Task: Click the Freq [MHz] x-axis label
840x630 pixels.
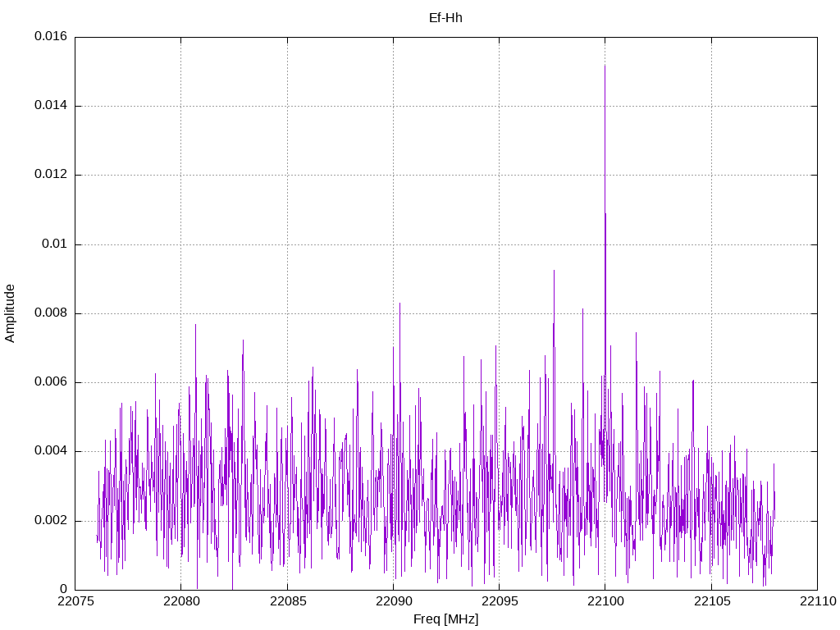Action: tap(445, 619)
